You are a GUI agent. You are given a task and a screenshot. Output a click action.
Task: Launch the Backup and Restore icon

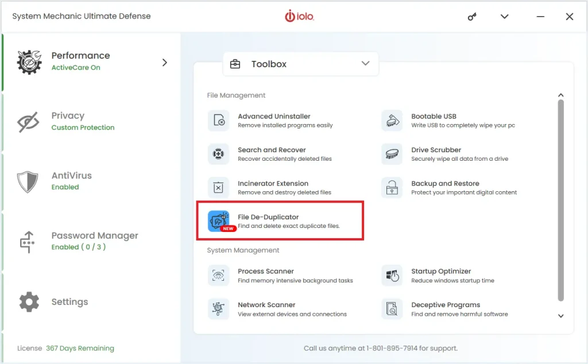(392, 187)
